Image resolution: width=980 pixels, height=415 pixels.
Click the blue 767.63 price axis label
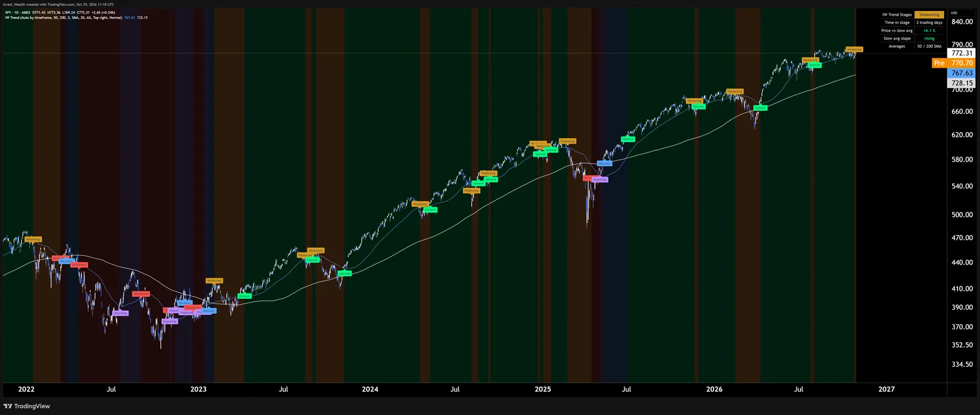(962, 73)
